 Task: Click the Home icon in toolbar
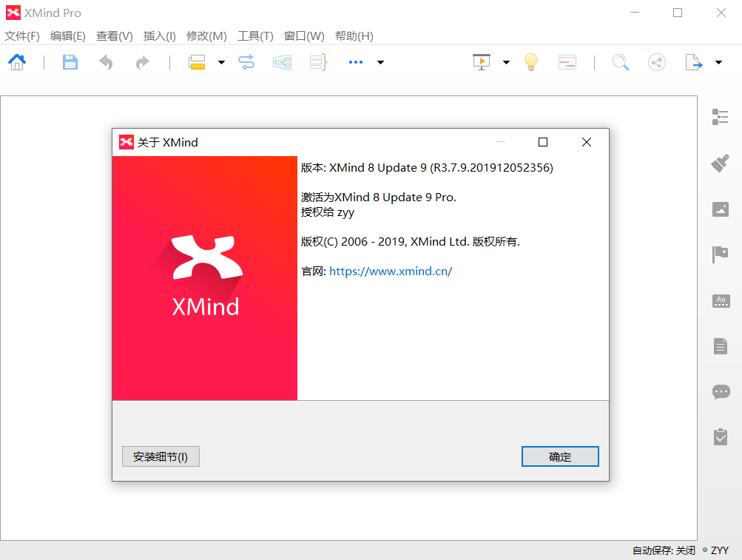[x=17, y=62]
